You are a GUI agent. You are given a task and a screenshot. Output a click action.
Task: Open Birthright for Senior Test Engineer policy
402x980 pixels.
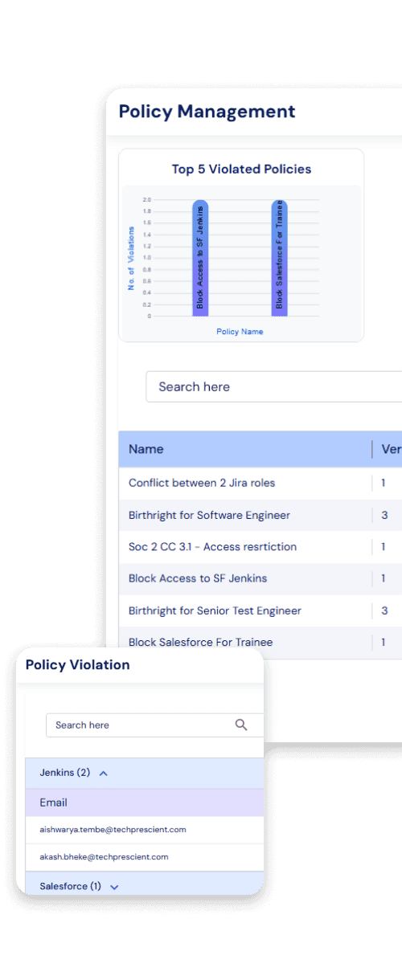(x=215, y=610)
